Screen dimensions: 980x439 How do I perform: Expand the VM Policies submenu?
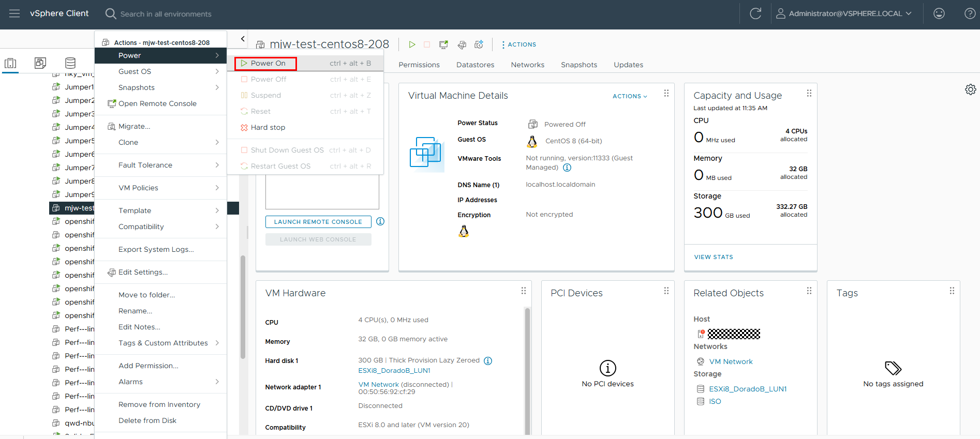click(x=160, y=188)
